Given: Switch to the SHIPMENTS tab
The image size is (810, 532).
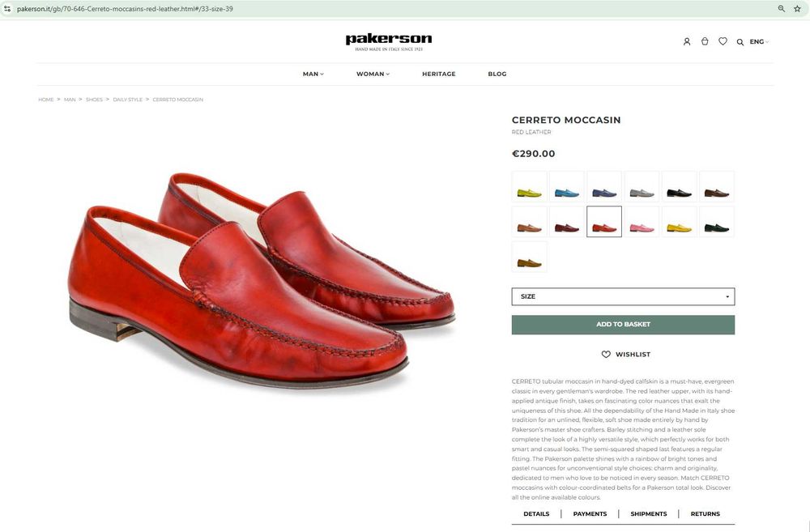Looking at the screenshot, I should pyautogui.click(x=649, y=514).
